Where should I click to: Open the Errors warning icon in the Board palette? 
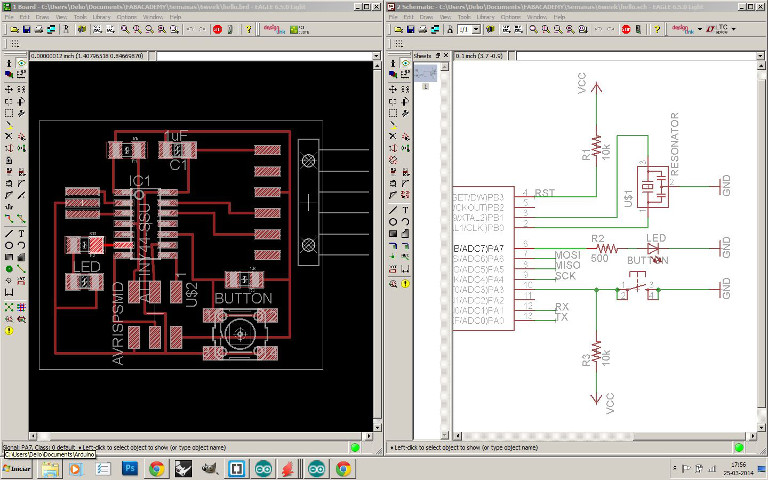coord(9,331)
